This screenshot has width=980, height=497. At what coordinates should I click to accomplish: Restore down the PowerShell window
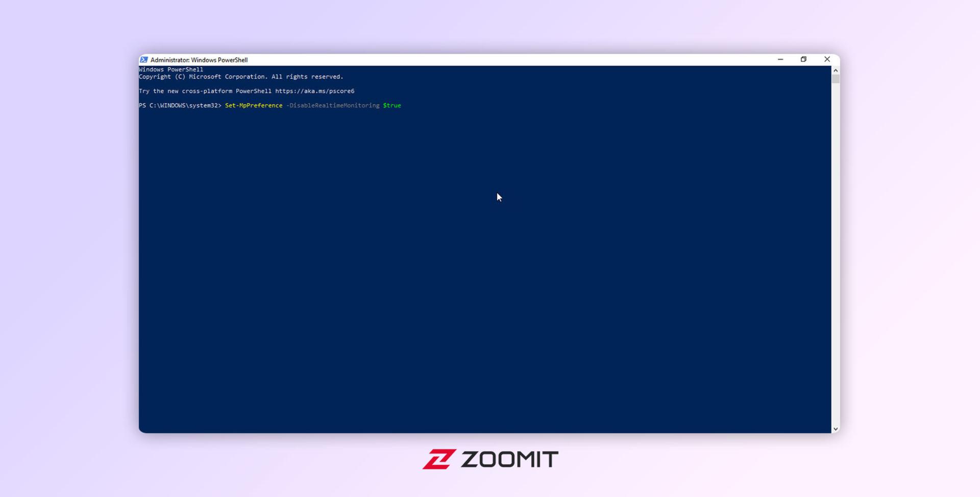[x=803, y=60]
